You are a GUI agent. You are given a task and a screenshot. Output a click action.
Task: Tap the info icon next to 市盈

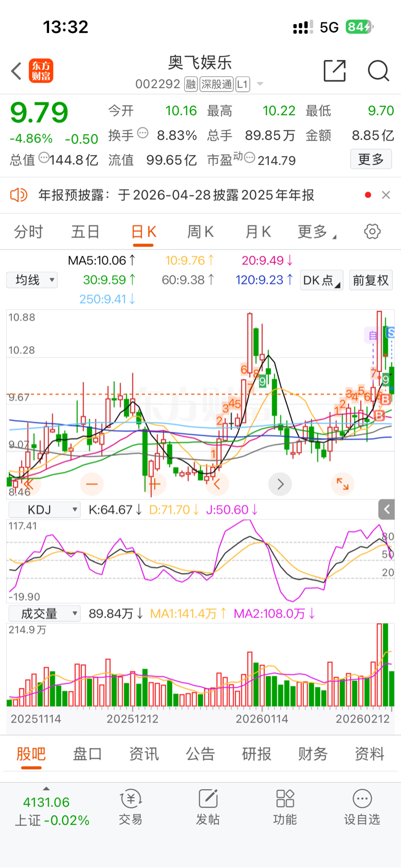click(250, 158)
